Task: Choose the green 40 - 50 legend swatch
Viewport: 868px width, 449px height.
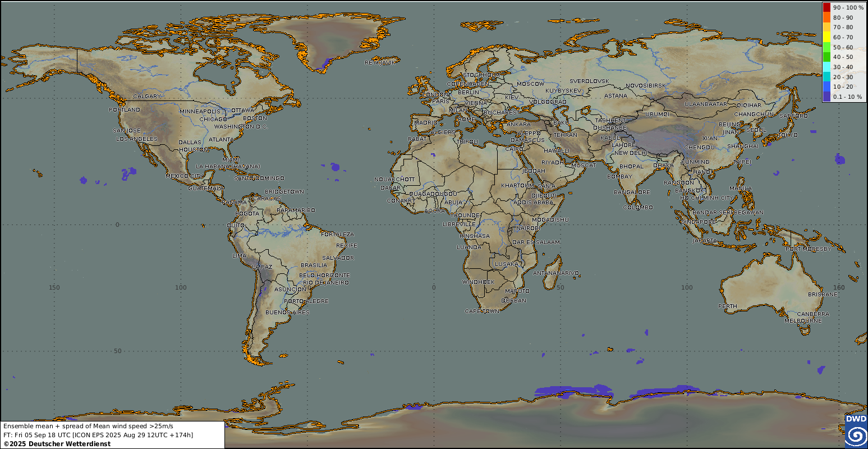Action: tap(826, 57)
